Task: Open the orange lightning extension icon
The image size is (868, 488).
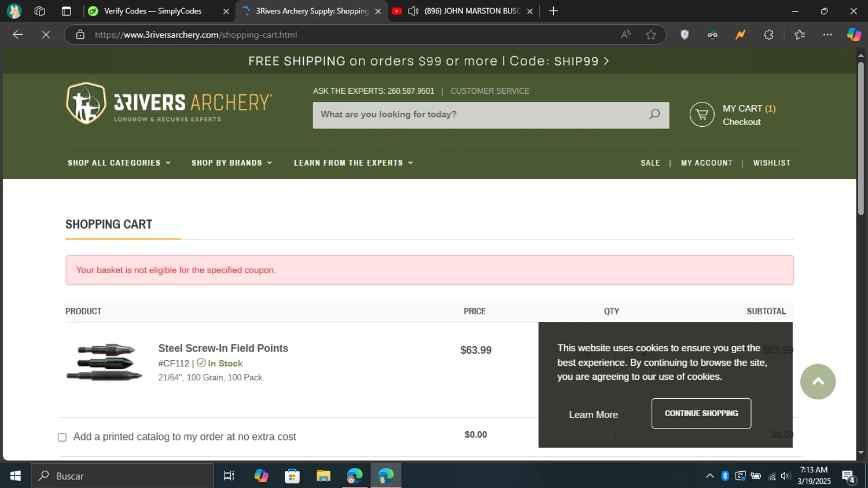Action: pyautogui.click(x=740, y=35)
